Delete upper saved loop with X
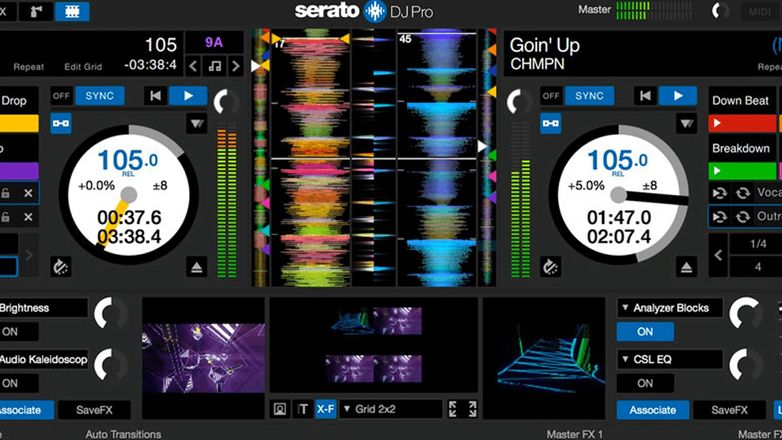Image resolution: width=782 pixels, height=440 pixels. tap(28, 193)
